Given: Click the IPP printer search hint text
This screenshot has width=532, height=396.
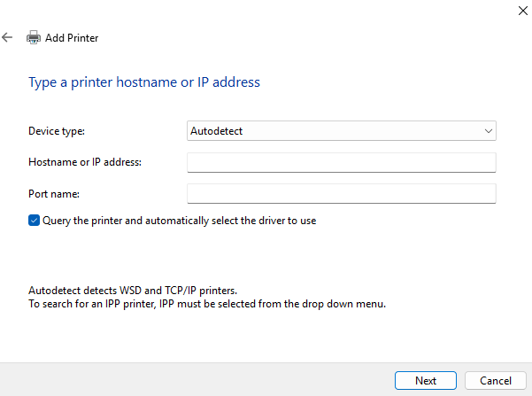Looking at the screenshot, I should click(x=207, y=304).
